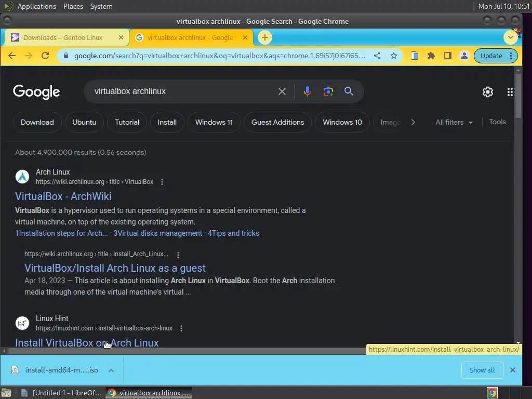
Task: Expand the tab search dropdown
Action: point(510,37)
